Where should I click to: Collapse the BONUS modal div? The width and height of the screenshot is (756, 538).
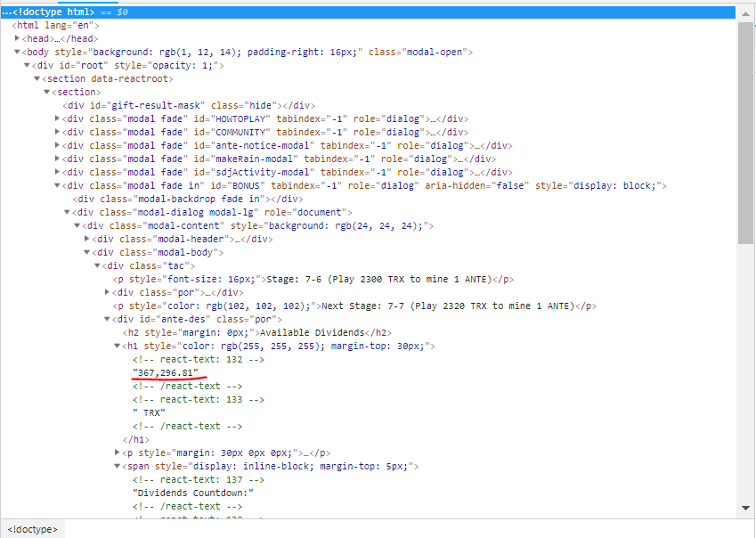point(57,185)
